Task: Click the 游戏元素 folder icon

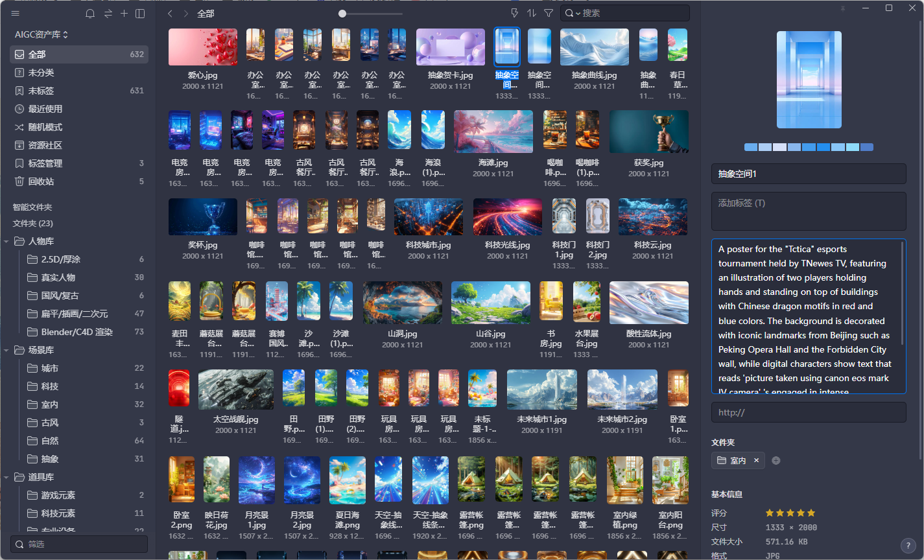Action: (x=32, y=495)
